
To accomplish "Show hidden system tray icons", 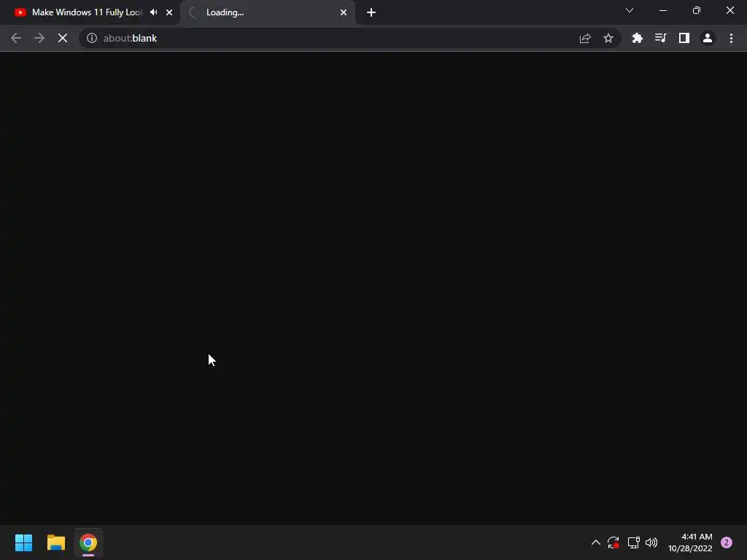I will (595, 542).
